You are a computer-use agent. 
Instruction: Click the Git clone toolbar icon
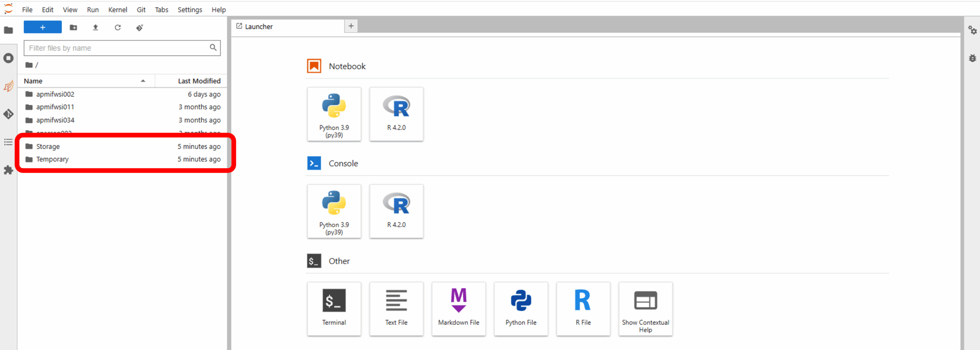coord(140,28)
